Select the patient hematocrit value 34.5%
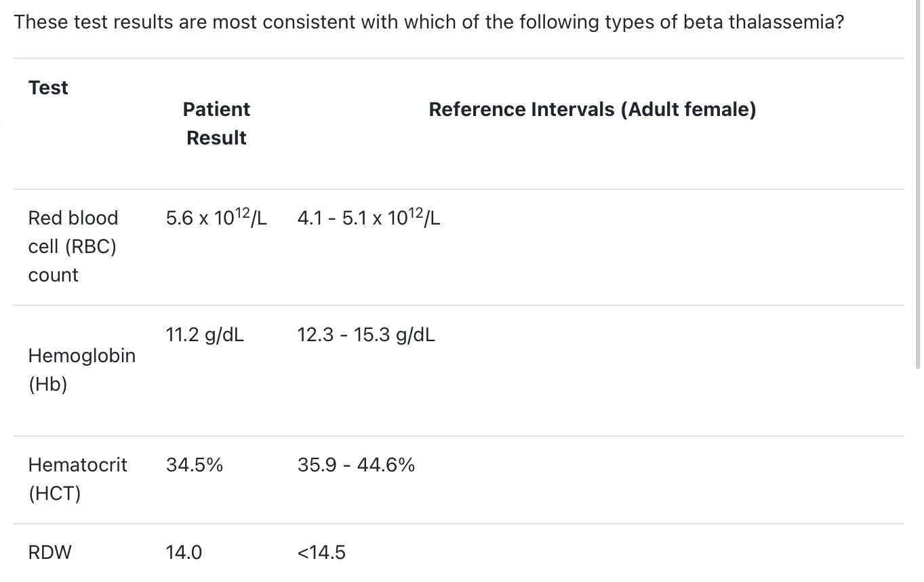 (x=195, y=465)
